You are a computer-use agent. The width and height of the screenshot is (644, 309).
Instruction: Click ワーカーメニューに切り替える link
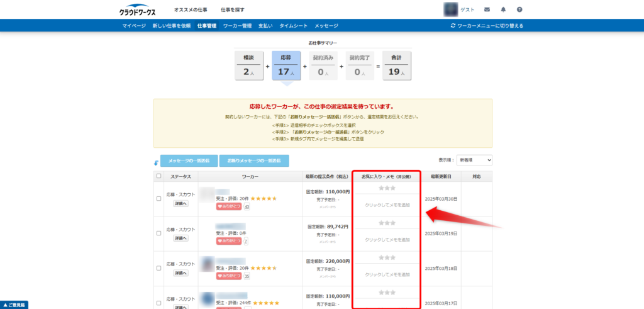click(x=487, y=26)
